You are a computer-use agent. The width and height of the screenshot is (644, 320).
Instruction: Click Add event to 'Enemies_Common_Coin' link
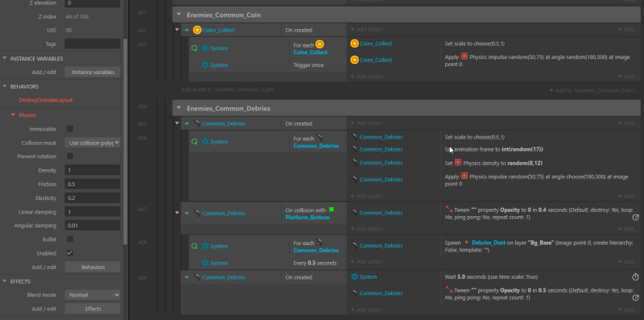click(228, 89)
